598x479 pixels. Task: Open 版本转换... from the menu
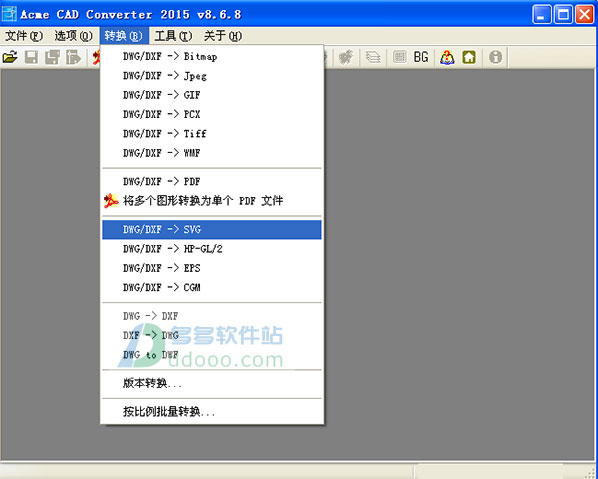212,383
